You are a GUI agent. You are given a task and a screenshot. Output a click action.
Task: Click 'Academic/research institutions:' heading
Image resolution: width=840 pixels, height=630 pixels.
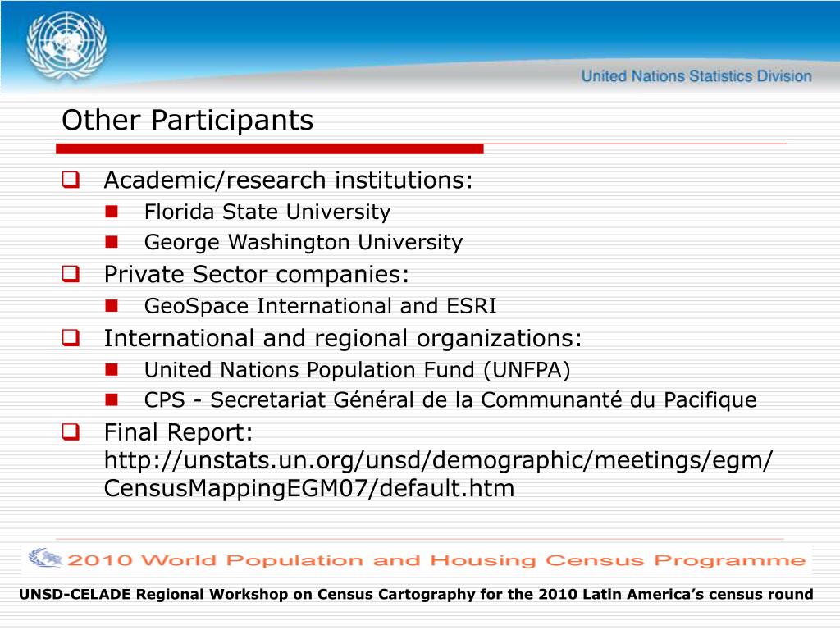pos(288,180)
